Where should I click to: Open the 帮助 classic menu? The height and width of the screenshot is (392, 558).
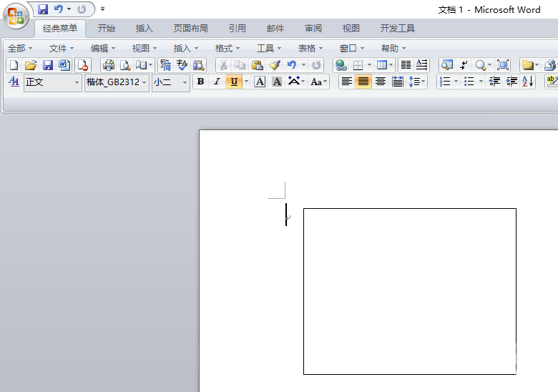[393, 49]
